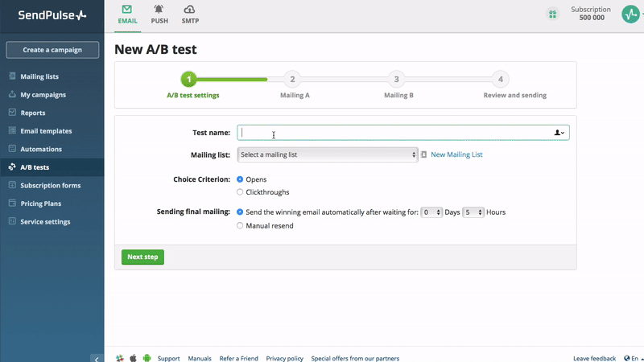Click the Next step button
The width and height of the screenshot is (644, 362).
(x=142, y=257)
